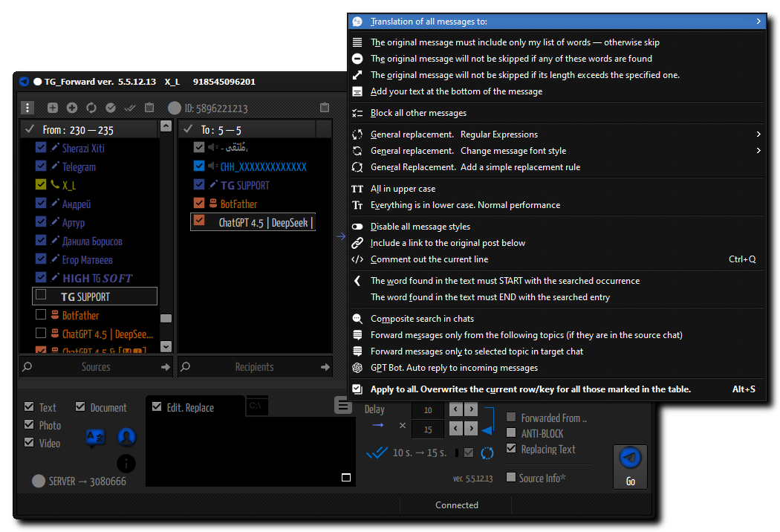Click the round plus add icon

tap(71, 108)
